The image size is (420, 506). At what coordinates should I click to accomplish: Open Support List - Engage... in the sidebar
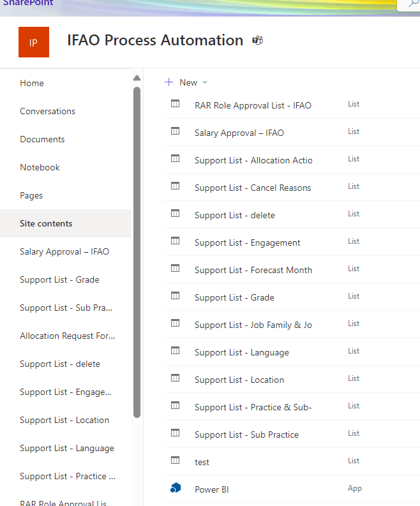pyautogui.click(x=66, y=392)
